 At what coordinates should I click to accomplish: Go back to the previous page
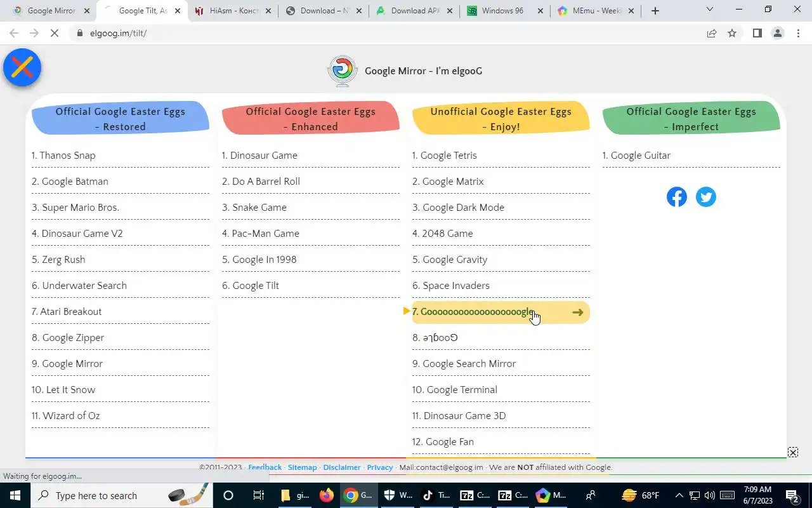(14, 33)
